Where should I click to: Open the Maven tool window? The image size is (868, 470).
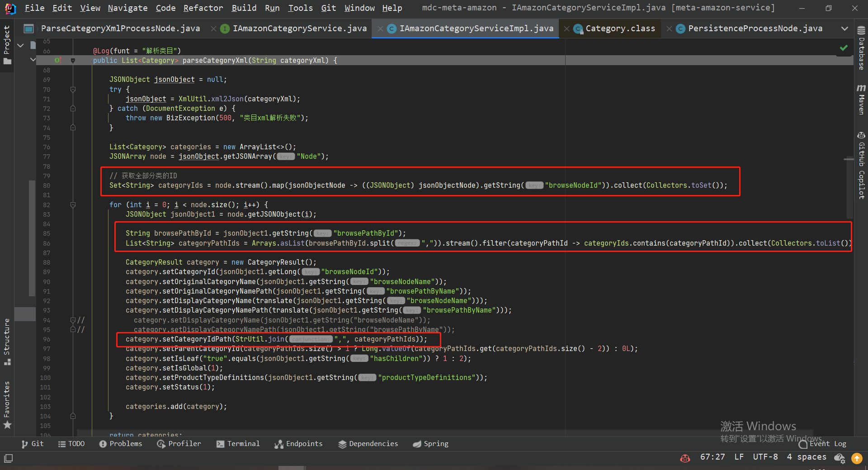(x=861, y=100)
